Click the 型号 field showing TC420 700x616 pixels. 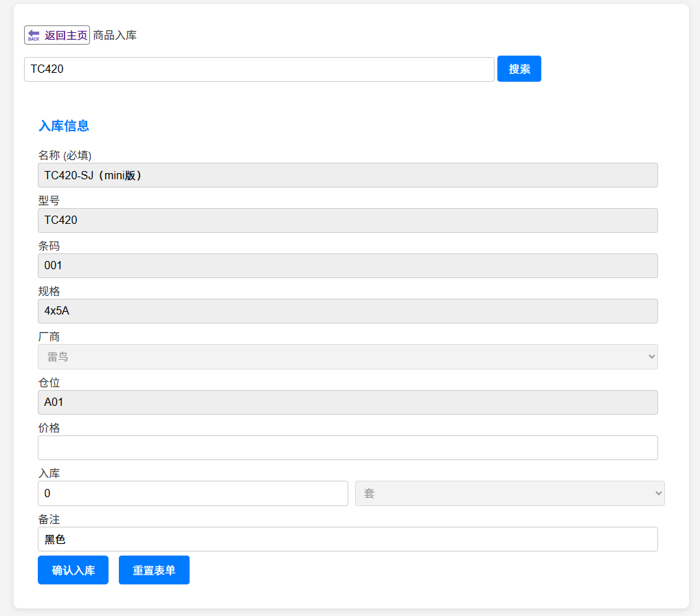pyautogui.click(x=348, y=220)
